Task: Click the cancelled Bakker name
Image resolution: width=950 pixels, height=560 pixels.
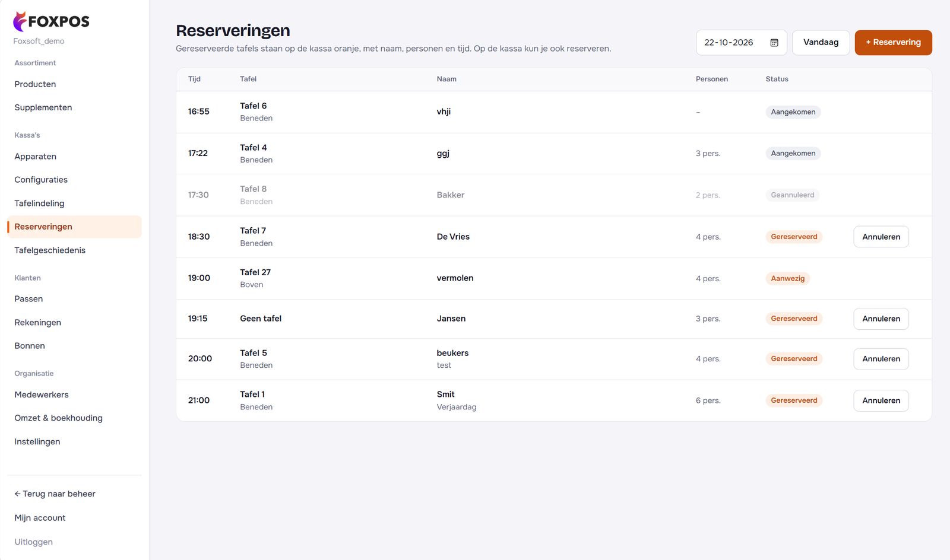Action: 451,195
